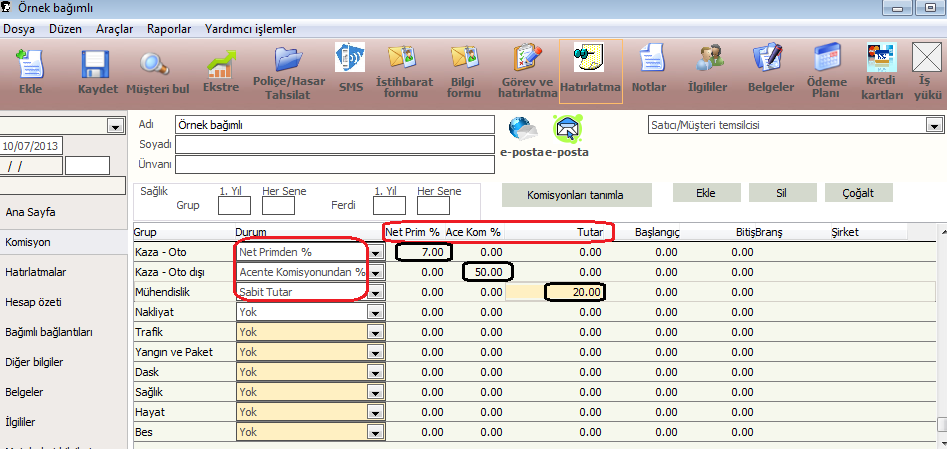
Task: Expand Satıcı/Müşteri temsilcisi dropdown
Action: (934, 125)
